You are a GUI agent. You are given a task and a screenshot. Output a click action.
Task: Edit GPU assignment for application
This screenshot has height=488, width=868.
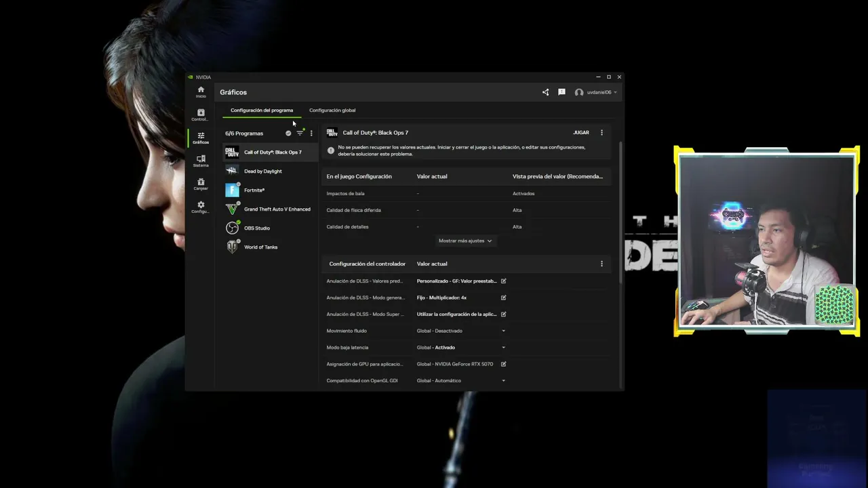503,364
